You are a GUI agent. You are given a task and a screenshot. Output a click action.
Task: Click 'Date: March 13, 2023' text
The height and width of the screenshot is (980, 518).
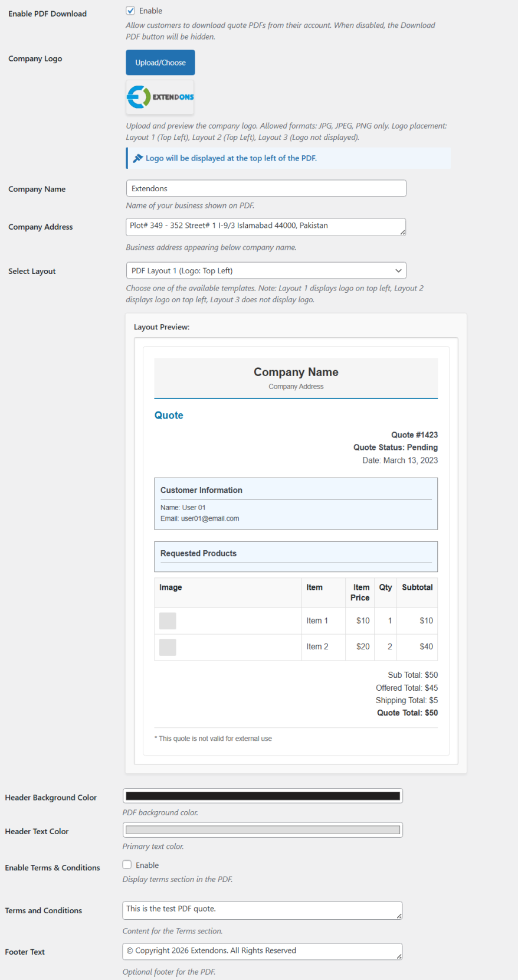point(400,460)
